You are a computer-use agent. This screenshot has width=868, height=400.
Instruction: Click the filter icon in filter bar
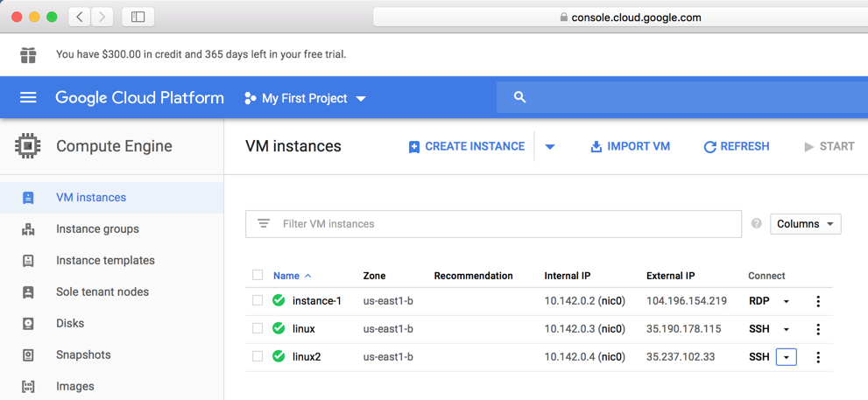coord(264,224)
